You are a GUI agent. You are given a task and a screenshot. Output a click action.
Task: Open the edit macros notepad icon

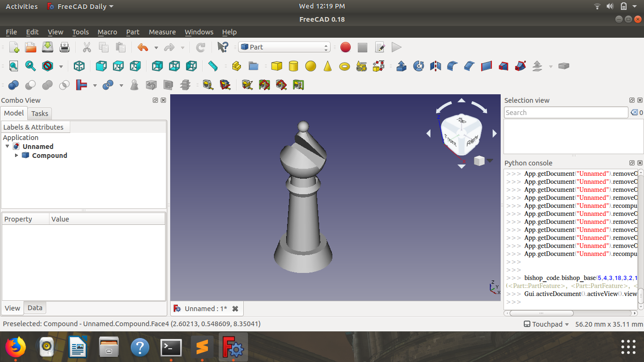tap(380, 47)
